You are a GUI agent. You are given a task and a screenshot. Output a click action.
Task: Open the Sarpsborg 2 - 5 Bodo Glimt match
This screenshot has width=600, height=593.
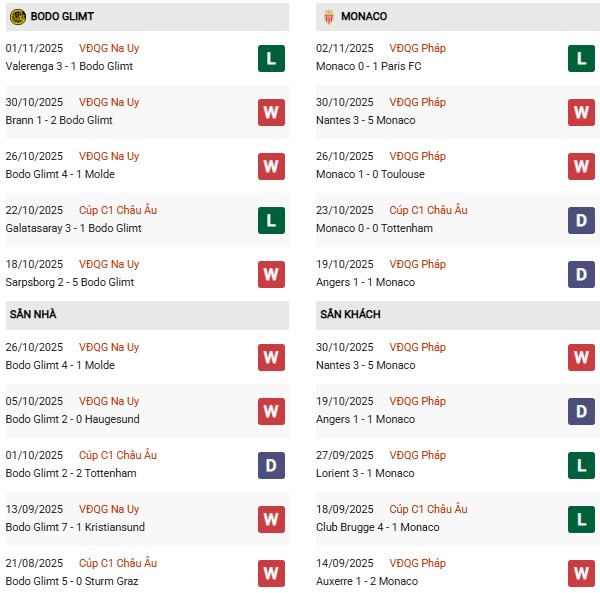(x=69, y=282)
